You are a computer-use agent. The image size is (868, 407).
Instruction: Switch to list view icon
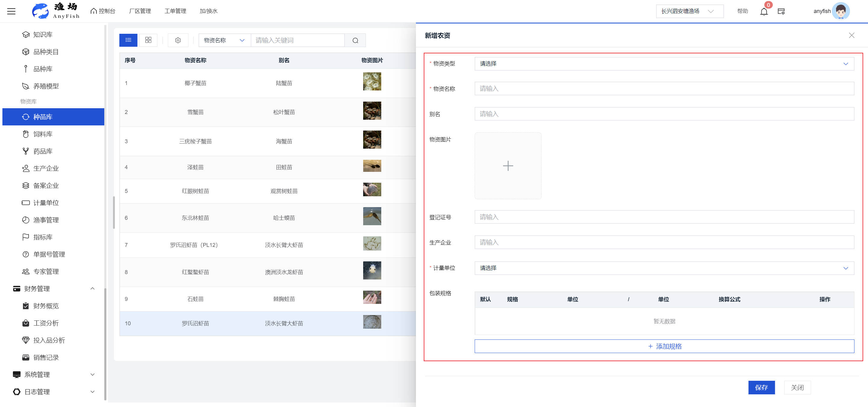[128, 40]
